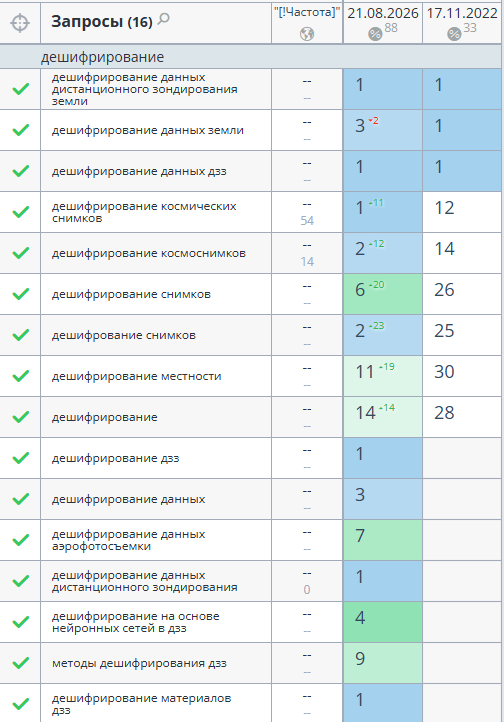The width and height of the screenshot is (504, 722).
Task: Click the crosshair target icon in header
Action: coord(20,23)
